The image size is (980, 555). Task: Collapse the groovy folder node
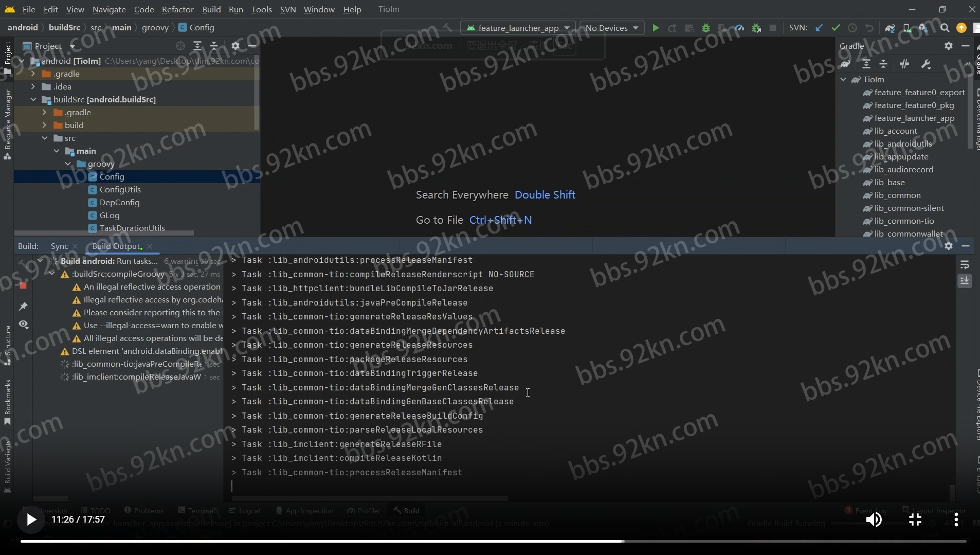pyautogui.click(x=68, y=164)
